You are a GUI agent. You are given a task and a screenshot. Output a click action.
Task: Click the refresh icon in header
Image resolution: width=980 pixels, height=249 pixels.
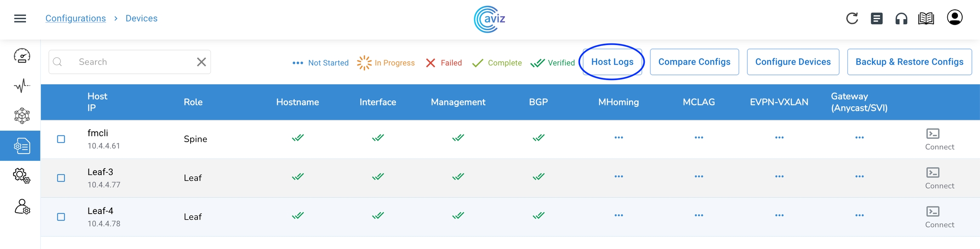coord(852,18)
